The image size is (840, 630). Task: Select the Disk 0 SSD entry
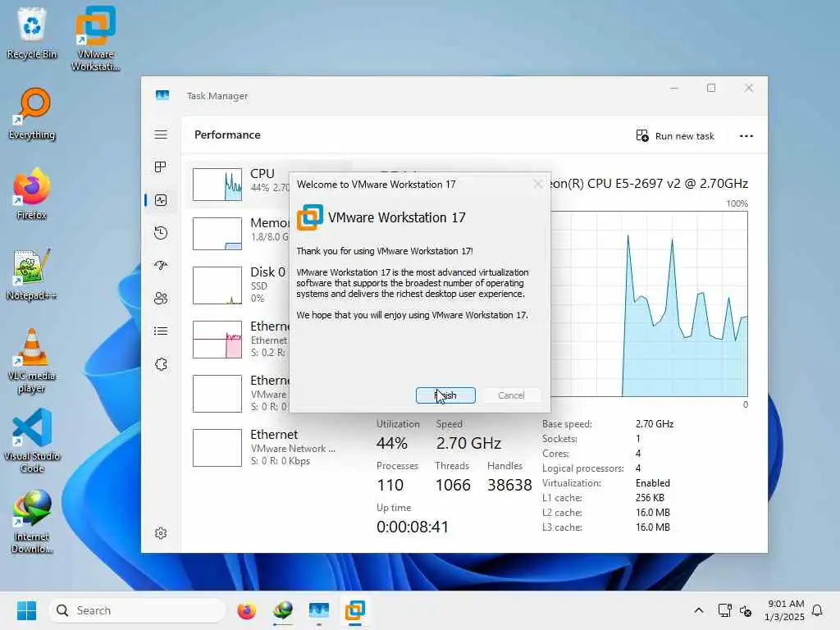pyautogui.click(x=241, y=285)
